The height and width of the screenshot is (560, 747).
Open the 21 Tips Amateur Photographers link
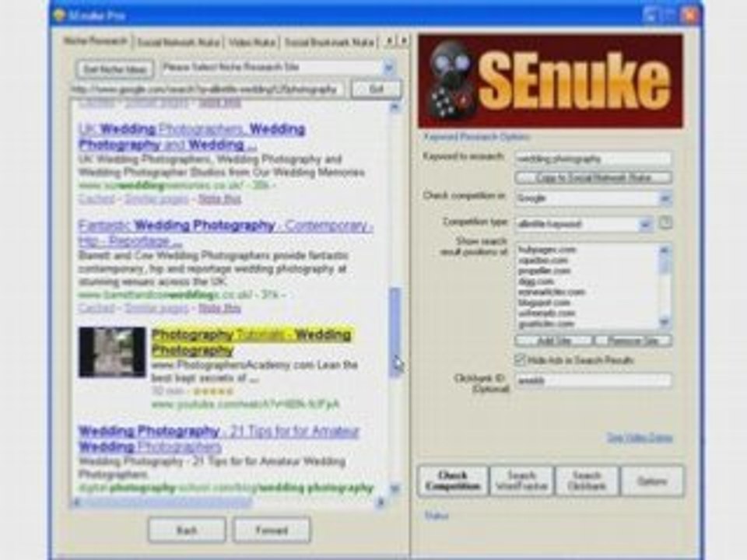pos(219,439)
